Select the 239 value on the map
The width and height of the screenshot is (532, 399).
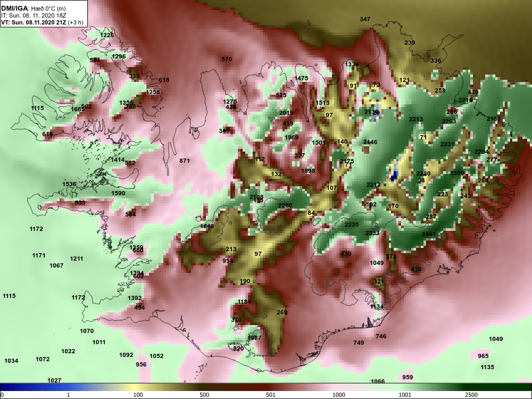[410, 43]
